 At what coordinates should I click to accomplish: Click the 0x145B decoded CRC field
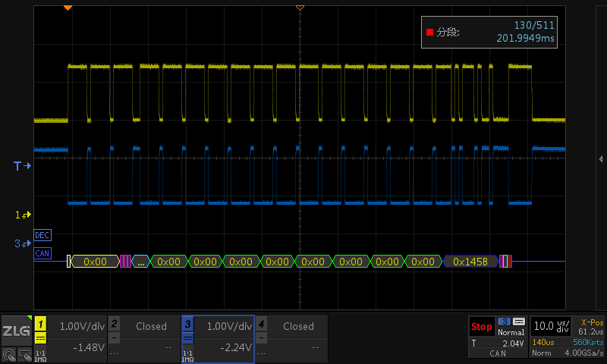pyautogui.click(x=469, y=262)
